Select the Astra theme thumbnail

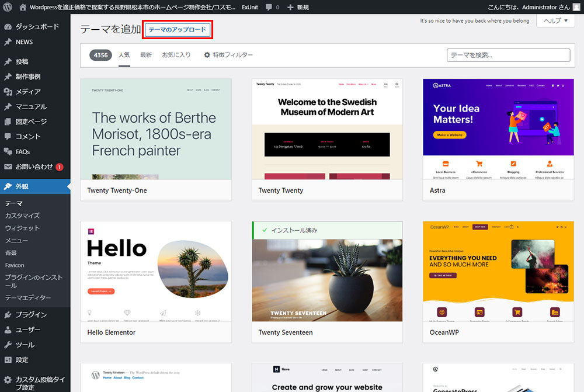click(494, 129)
